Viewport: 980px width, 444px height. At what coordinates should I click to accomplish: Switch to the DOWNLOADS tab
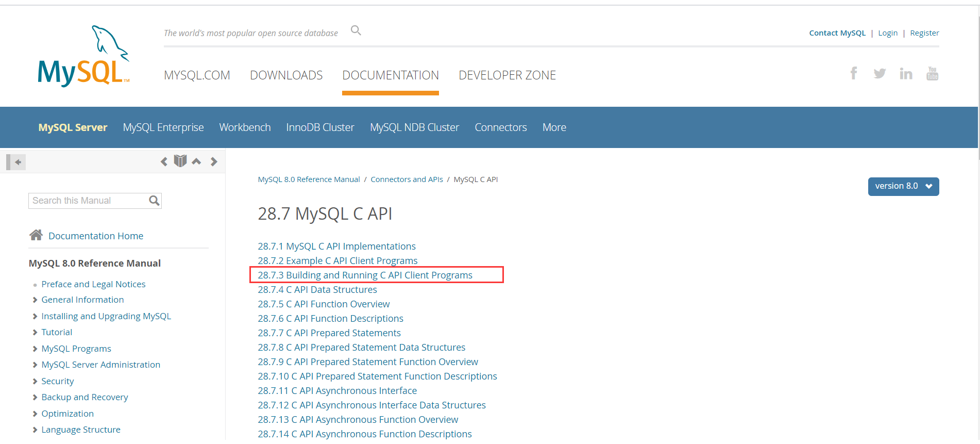tap(286, 75)
